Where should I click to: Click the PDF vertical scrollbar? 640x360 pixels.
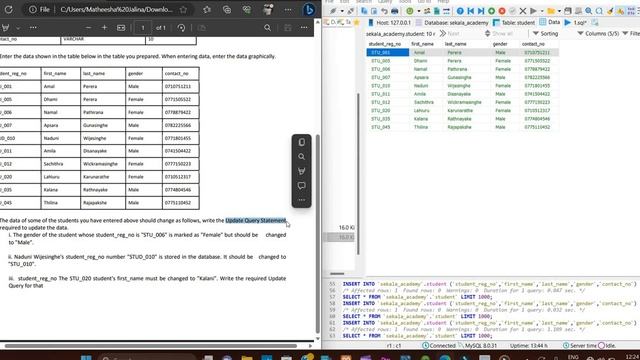tap(318, 234)
